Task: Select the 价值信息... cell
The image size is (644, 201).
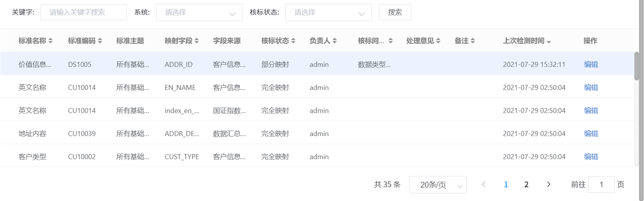Action: [35, 65]
